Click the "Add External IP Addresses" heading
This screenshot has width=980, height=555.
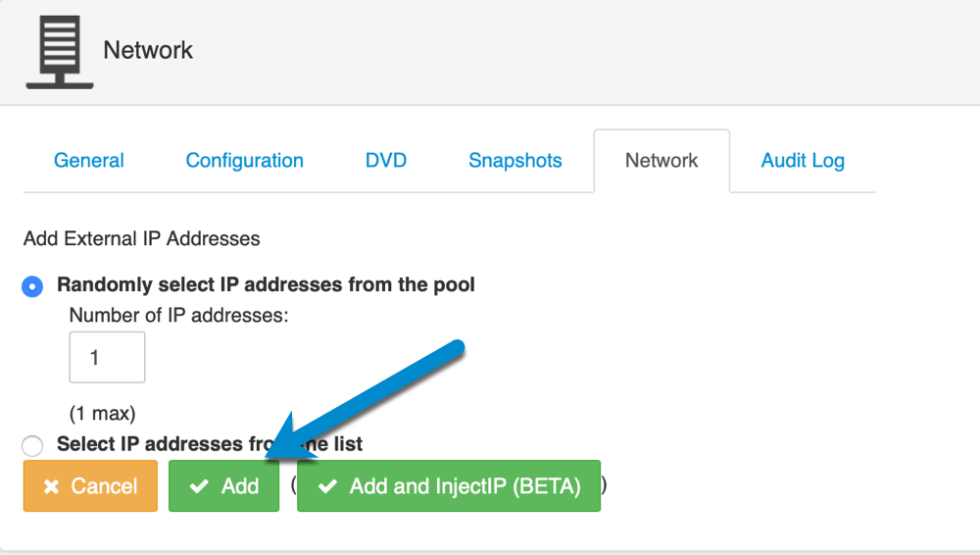[142, 238]
